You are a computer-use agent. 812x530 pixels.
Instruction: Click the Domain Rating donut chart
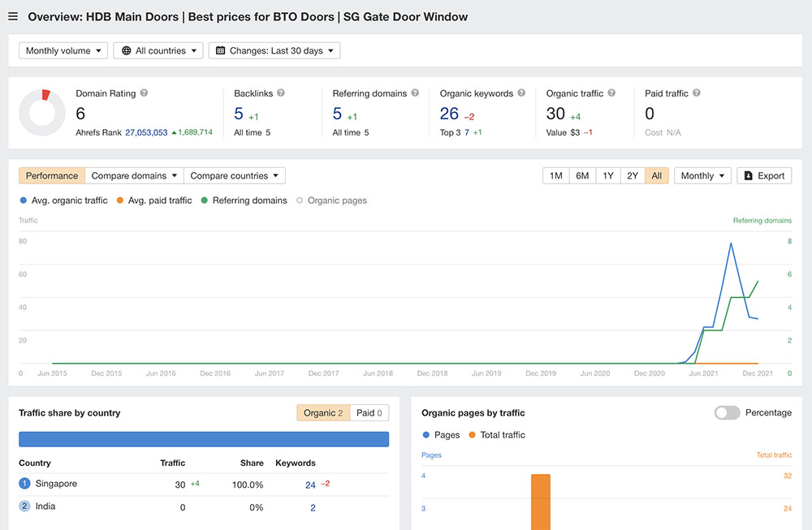tap(42, 113)
